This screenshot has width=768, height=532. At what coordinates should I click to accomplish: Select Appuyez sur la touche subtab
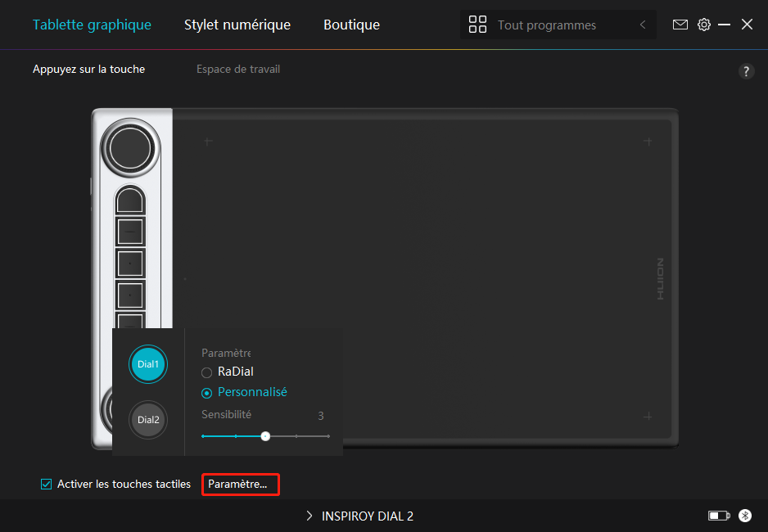pyautogui.click(x=88, y=69)
